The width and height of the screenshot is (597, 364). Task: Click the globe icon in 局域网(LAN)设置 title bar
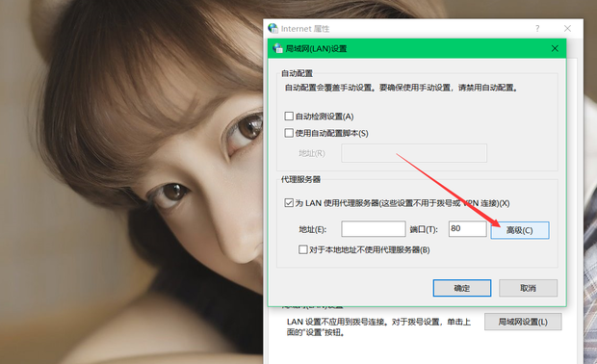(277, 48)
